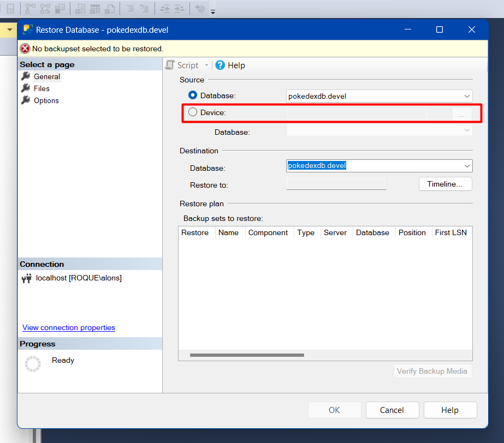
Task: Expand the Source Database dropdown
Action: (x=467, y=96)
